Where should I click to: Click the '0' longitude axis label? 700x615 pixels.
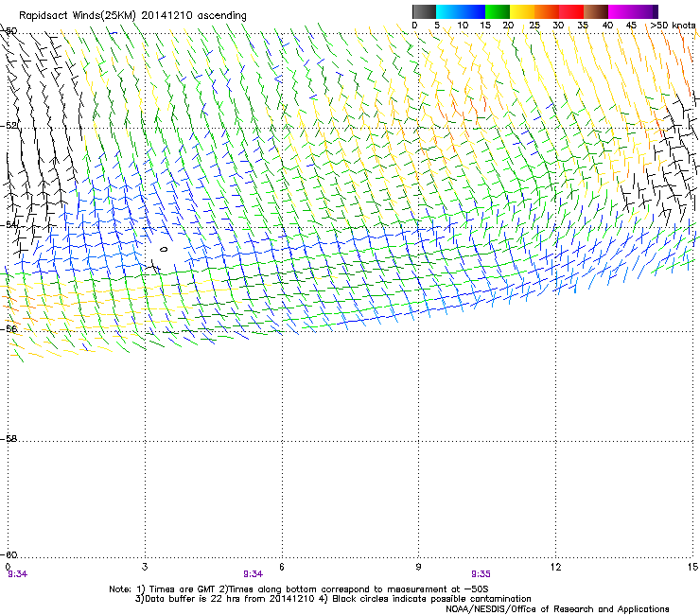8,567
